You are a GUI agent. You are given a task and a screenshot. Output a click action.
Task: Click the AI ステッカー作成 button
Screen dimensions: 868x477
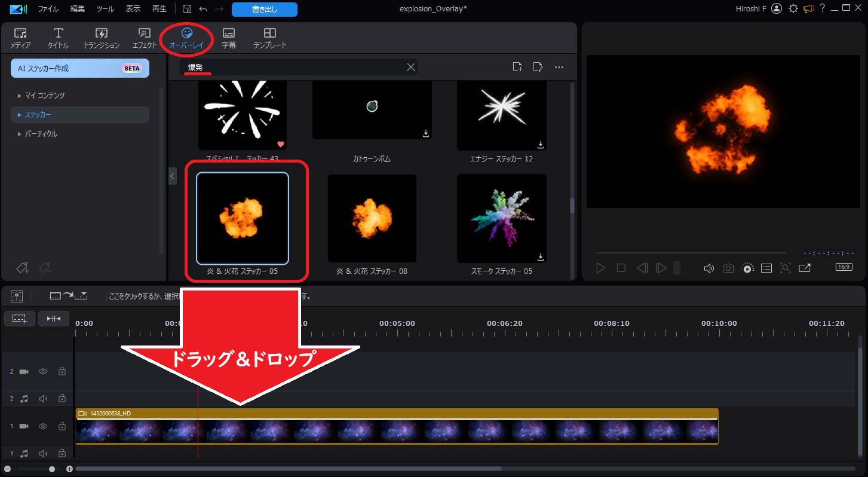pyautogui.click(x=80, y=68)
